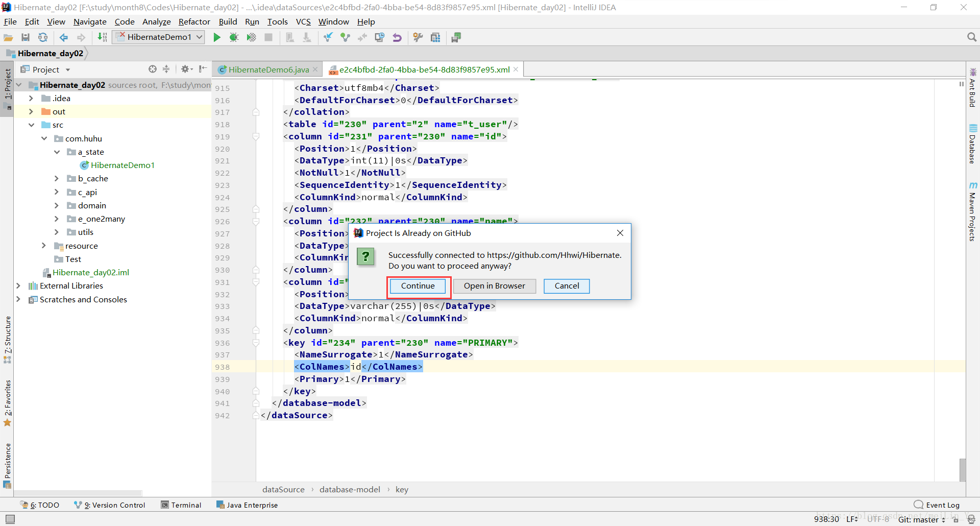Open the 9: Version Control tool window
Viewport: 980px width, 526px height.
point(110,505)
